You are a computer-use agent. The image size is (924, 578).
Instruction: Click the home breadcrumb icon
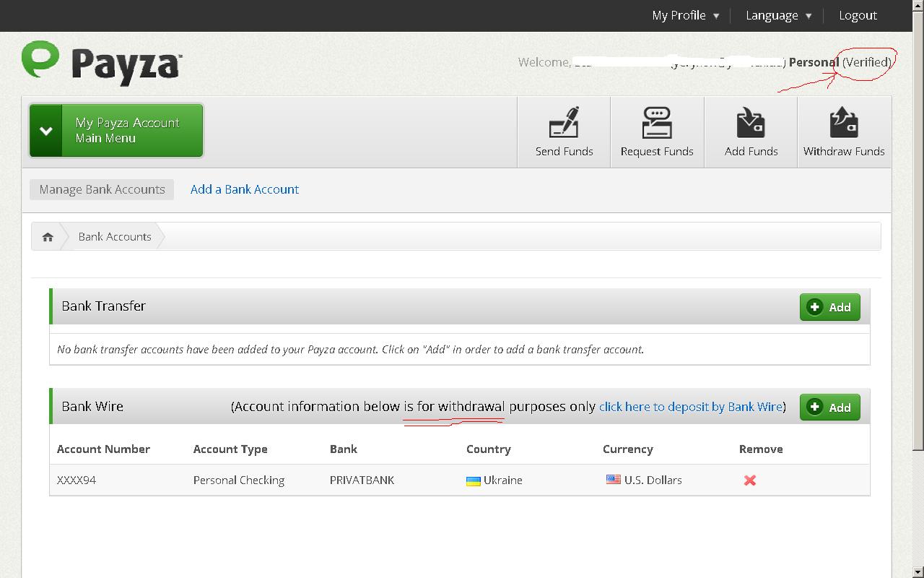pos(48,237)
